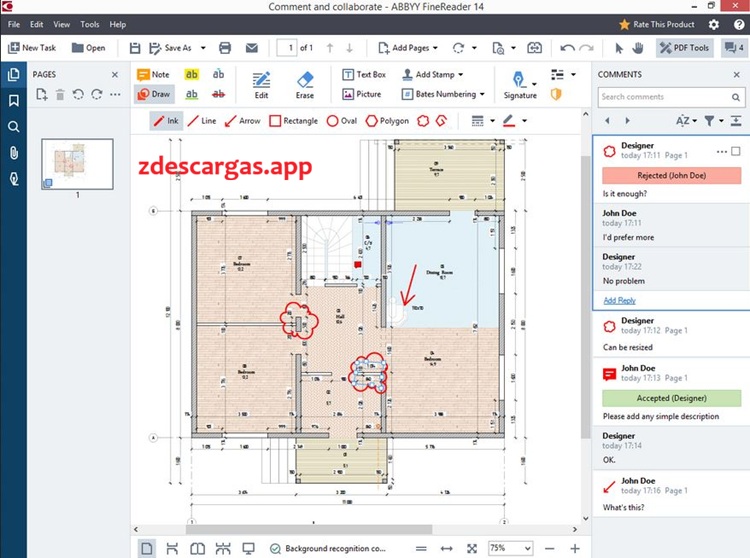The width and height of the screenshot is (750, 558).
Task: Select the Line drawing tool
Action: click(x=202, y=121)
